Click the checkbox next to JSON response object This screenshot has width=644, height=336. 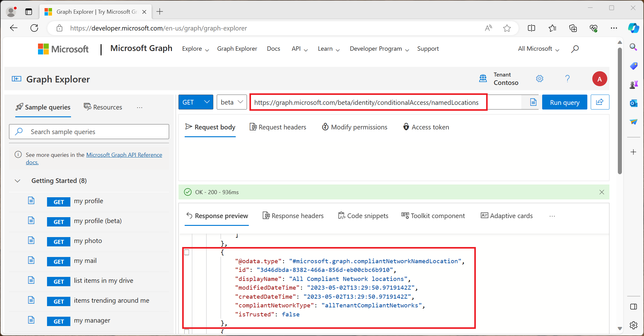[187, 252]
